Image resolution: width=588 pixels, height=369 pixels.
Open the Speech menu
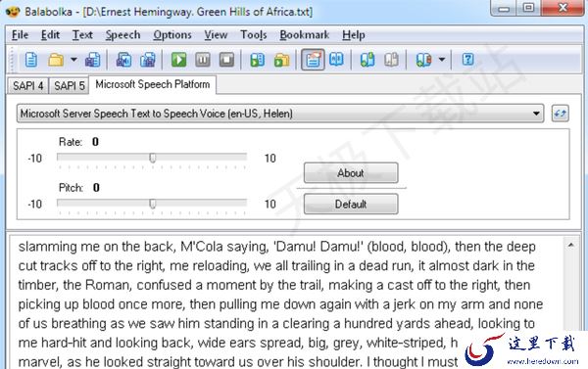tap(123, 35)
